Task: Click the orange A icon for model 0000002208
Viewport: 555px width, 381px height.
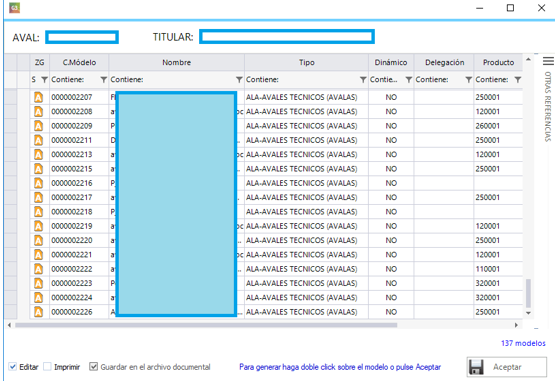Action: (x=38, y=112)
